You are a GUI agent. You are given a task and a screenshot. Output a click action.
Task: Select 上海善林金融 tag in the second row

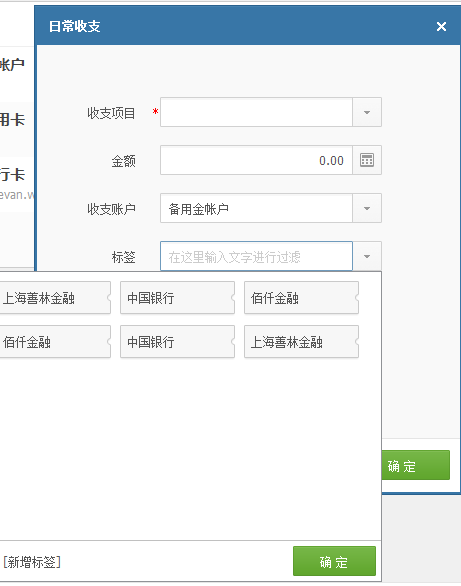301,342
